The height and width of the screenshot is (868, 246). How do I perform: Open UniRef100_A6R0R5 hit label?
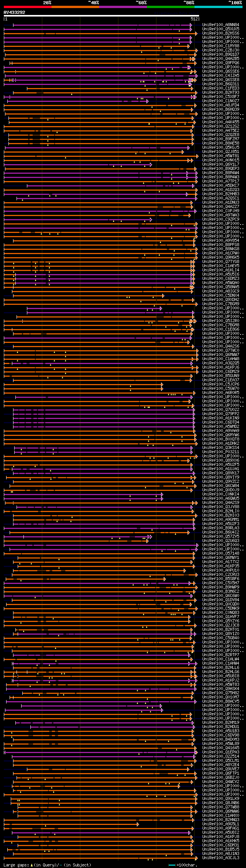click(221, 392)
